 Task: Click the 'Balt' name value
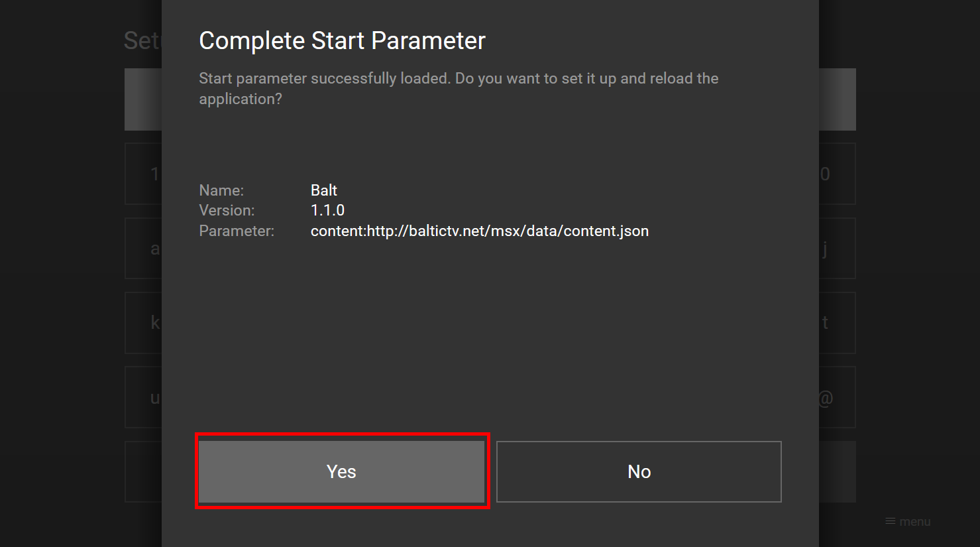point(324,190)
